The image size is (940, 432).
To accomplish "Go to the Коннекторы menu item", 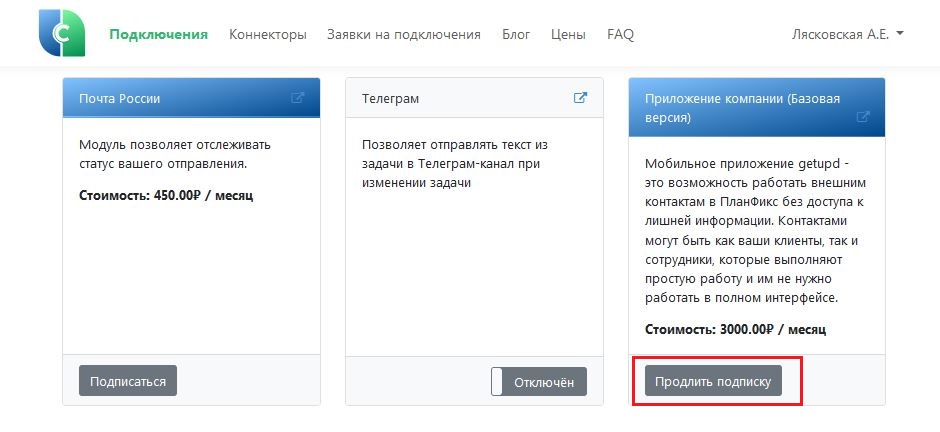I will pyautogui.click(x=267, y=34).
